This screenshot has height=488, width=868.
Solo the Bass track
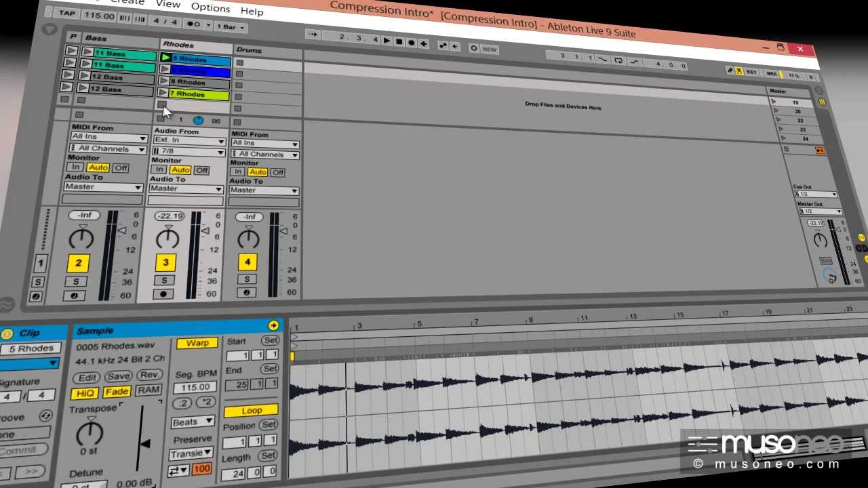point(76,282)
